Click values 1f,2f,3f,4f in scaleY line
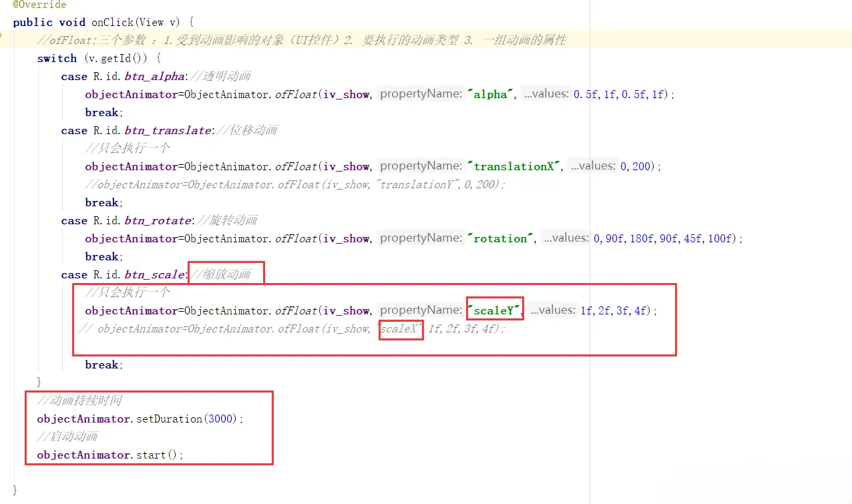Image resolution: width=852 pixels, height=504 pixels. click(x=614, y=311)
